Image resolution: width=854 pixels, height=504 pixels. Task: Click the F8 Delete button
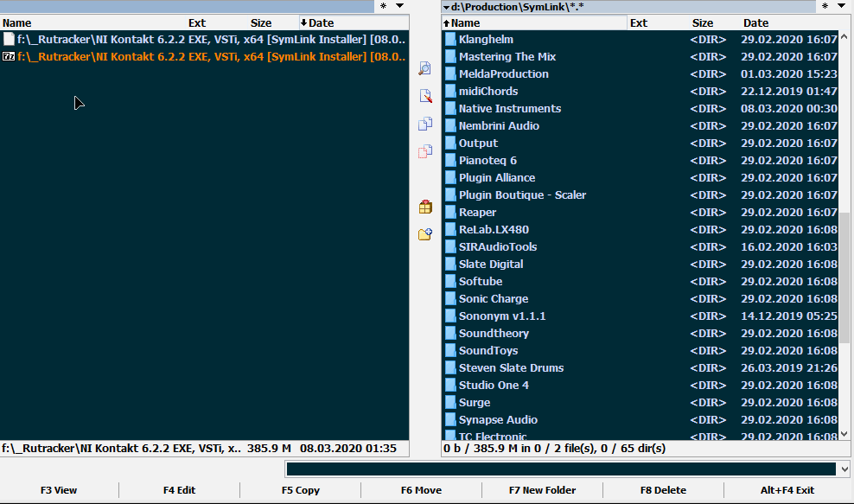point(663,490)
